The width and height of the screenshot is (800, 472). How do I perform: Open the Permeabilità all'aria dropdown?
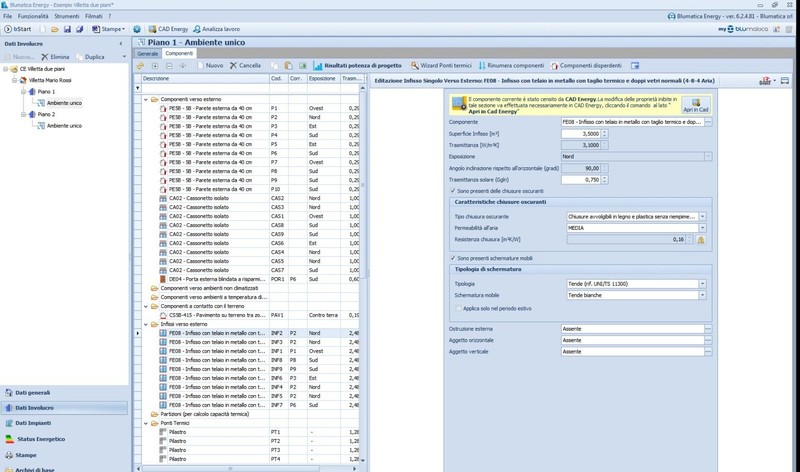[x=703, y=228]
